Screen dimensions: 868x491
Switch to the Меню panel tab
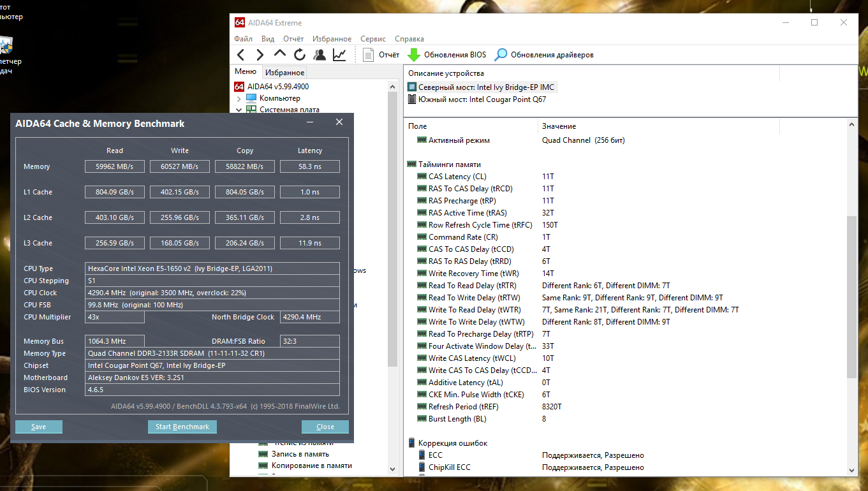tap(246, 72)
